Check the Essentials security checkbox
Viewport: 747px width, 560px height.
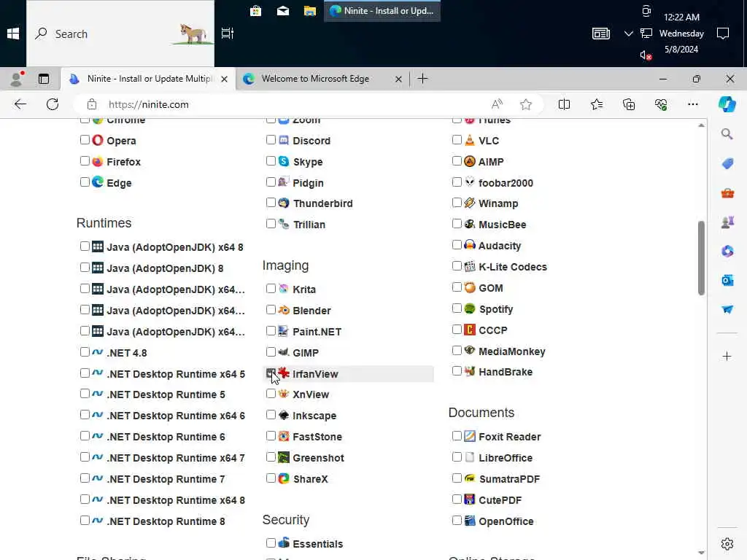(271, 542)
